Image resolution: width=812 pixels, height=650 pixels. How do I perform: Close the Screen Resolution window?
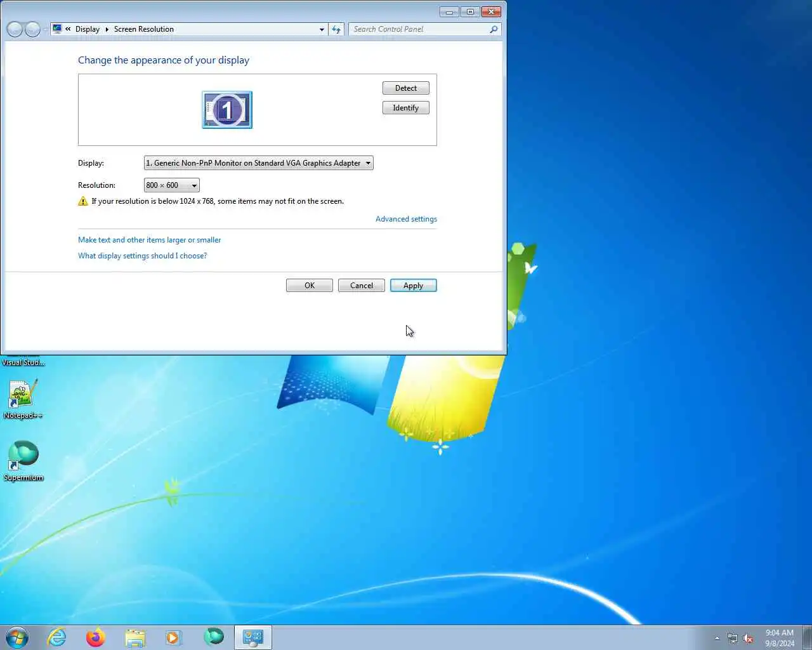coord(491,11)
